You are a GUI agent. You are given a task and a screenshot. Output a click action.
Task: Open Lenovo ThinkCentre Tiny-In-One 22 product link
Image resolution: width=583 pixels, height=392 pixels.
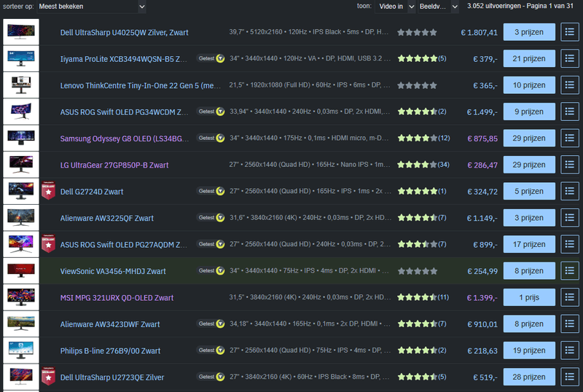140,85
